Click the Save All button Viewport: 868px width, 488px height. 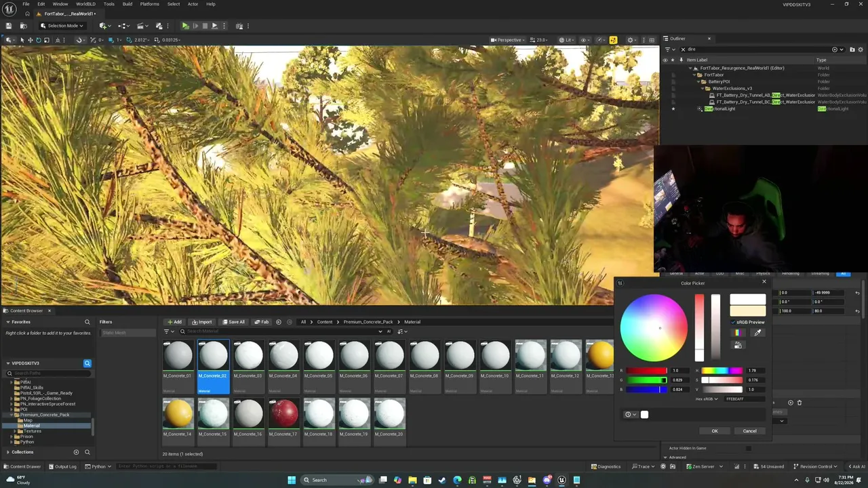pos(234,322)
